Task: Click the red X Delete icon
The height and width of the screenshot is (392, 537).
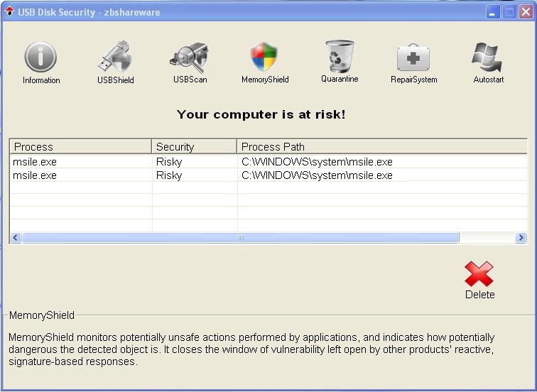Action: [x=479, y=274]
